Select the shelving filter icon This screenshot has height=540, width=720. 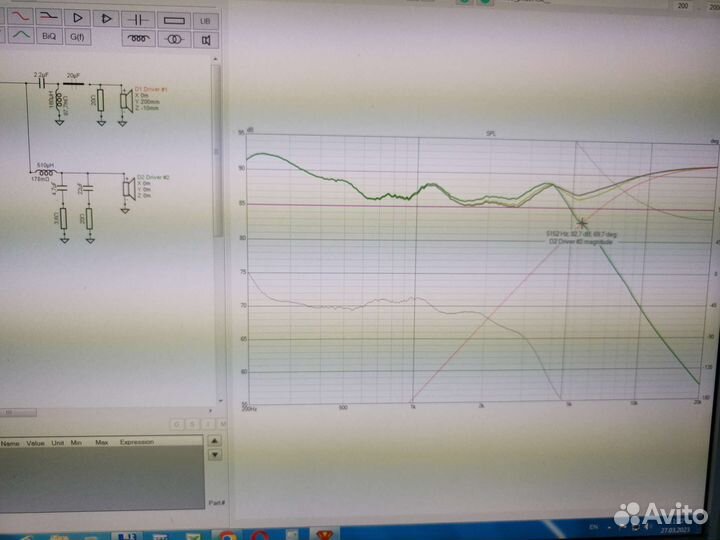47,18
